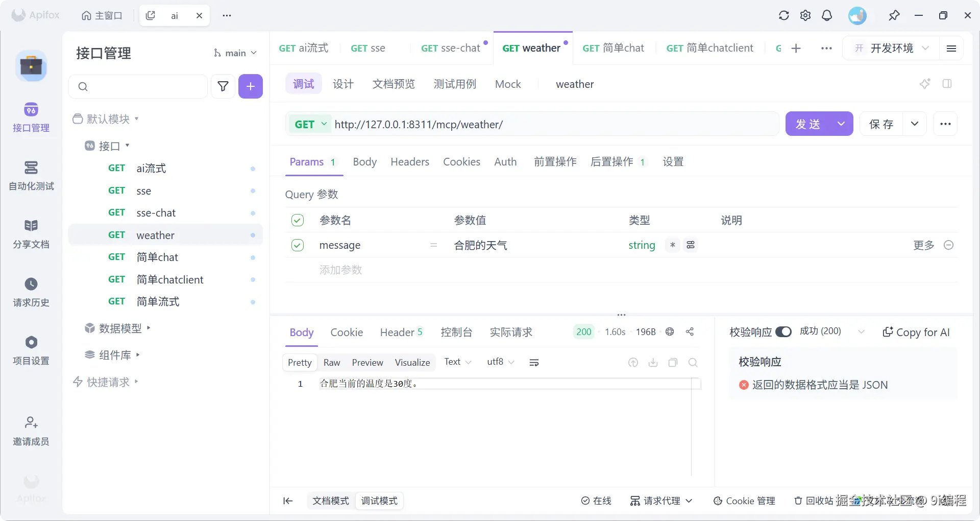Open 请求历史 in the sidebar
Image resolution: width=980 pixels, height=521 pixels.
[x=31, y=292]
